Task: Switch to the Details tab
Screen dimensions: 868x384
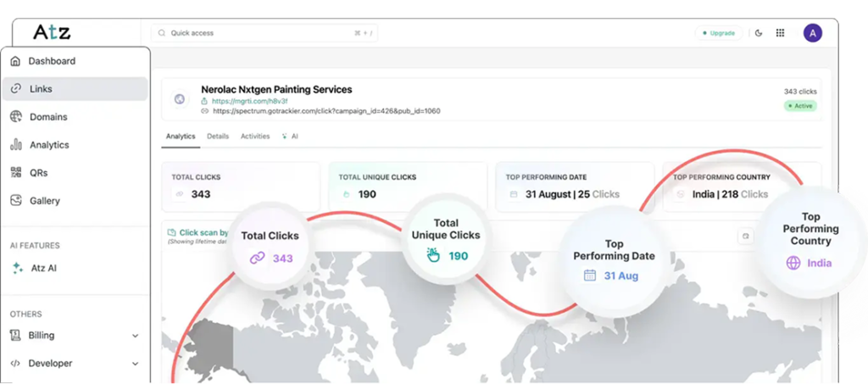Action: pyautogui.click(x=218, y=136)
